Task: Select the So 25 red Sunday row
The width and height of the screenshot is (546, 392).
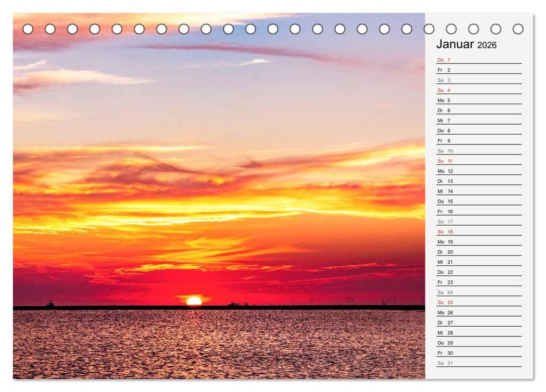Action: tap(444, 302)
